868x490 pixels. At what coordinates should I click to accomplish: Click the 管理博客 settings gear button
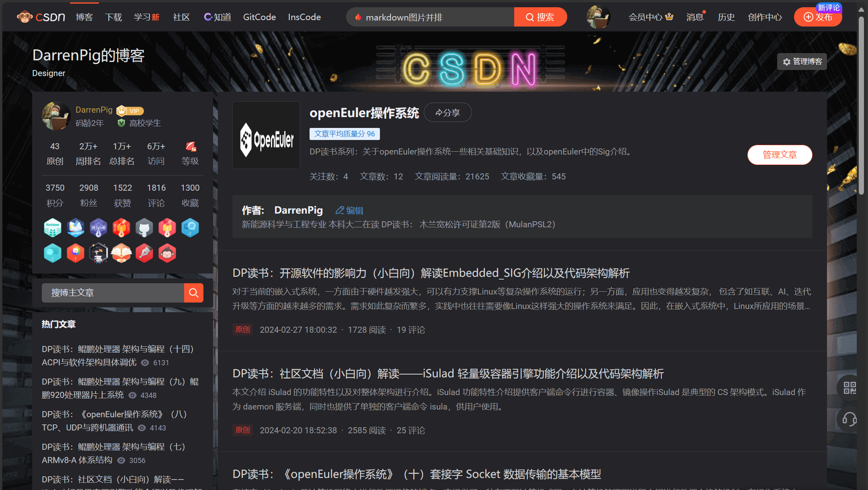tap(801, 61)
